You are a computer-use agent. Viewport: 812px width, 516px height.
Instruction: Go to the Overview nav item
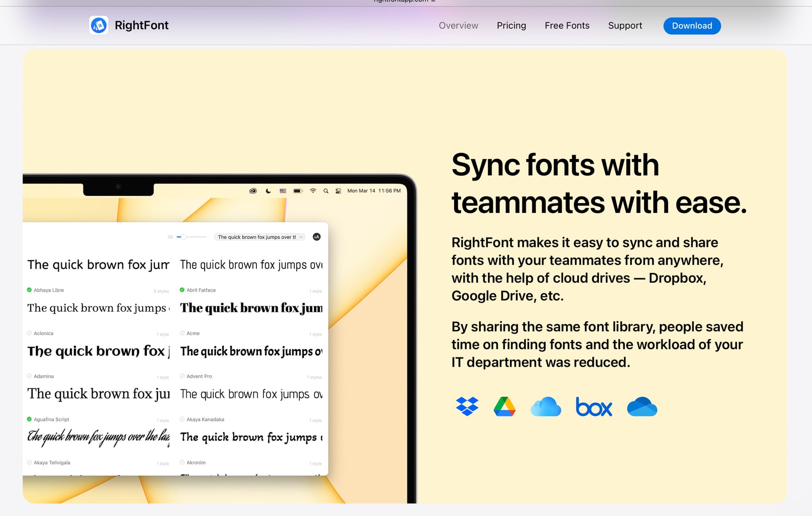pyautogui.click(x=458, y=26)
